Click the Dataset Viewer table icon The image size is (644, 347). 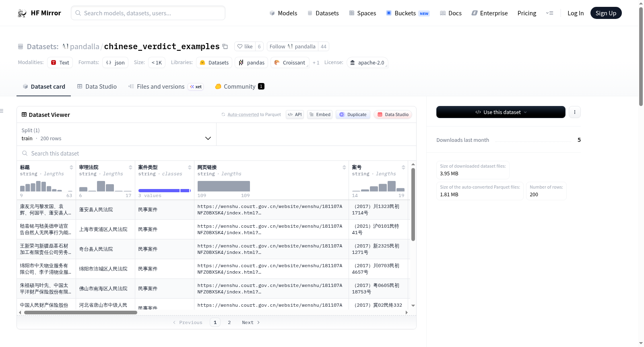pos(24,115)
